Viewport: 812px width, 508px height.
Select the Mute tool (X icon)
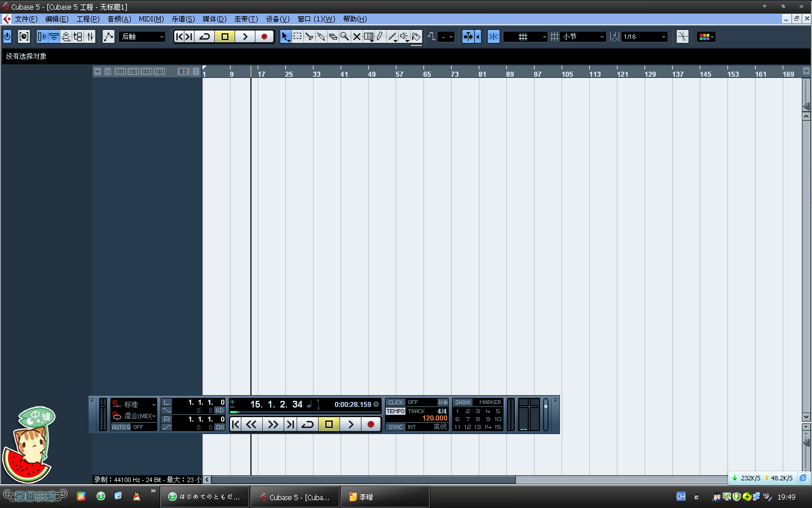coord(356,37)
